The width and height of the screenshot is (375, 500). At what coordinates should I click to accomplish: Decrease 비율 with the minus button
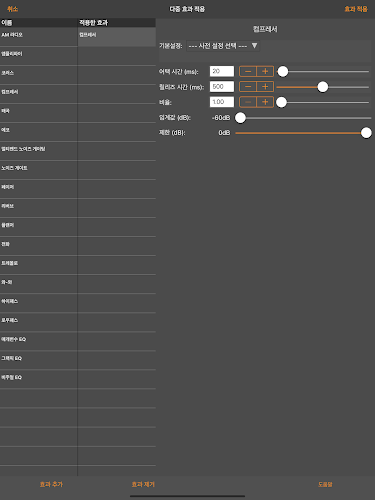point(248,102)
